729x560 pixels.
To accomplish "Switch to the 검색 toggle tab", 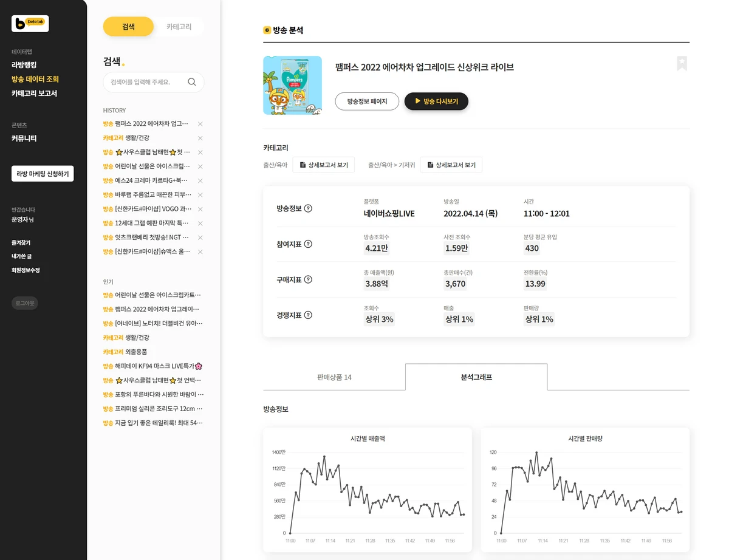I will (128, 27).
